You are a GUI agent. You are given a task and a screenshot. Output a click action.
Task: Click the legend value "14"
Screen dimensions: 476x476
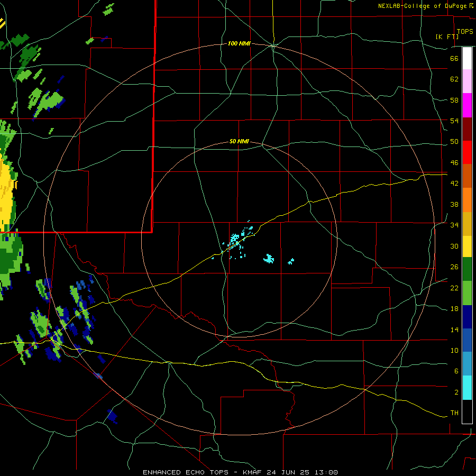[454, 329]
